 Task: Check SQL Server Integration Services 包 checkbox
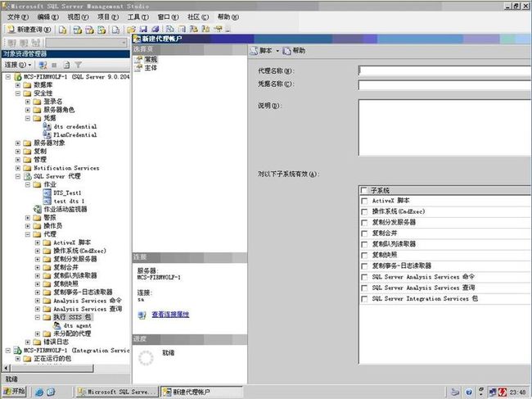[x=364, y=299]
